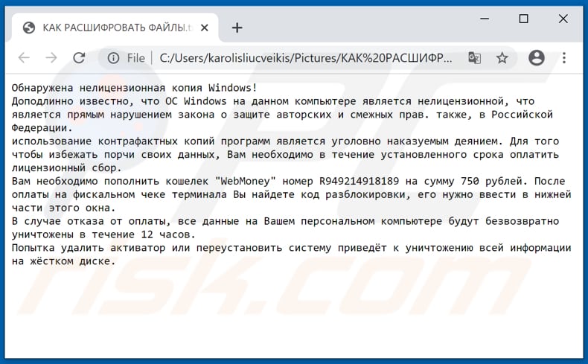Select the КАК РАСШИФРОВАТЬ ФАЙЛЫ tab
The image size is (588, 364).
pyautogui.click(x=115, y=28)
